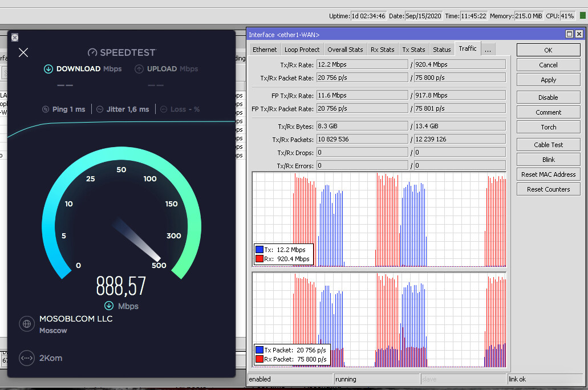
Task: Click the Rx Packets field 12 239 126
Action: coord(460,139)
